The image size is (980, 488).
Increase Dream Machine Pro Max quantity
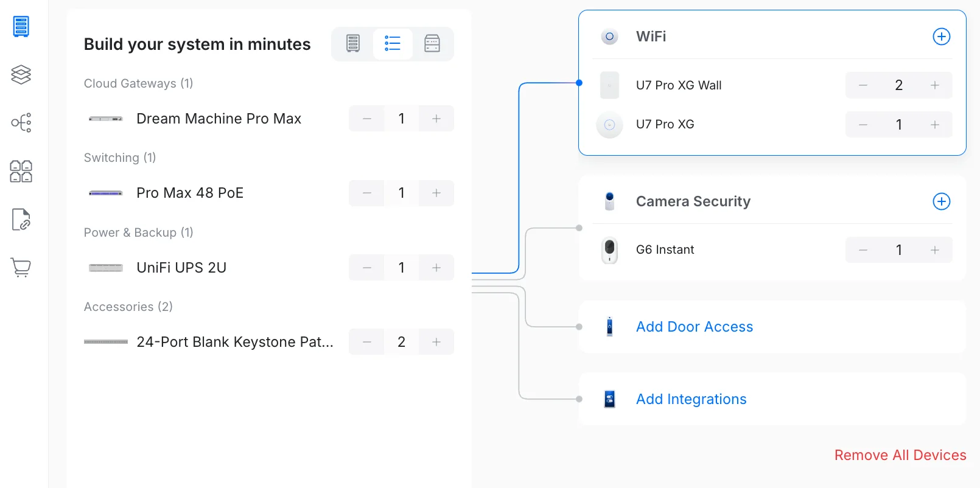[x=436, y=119]
